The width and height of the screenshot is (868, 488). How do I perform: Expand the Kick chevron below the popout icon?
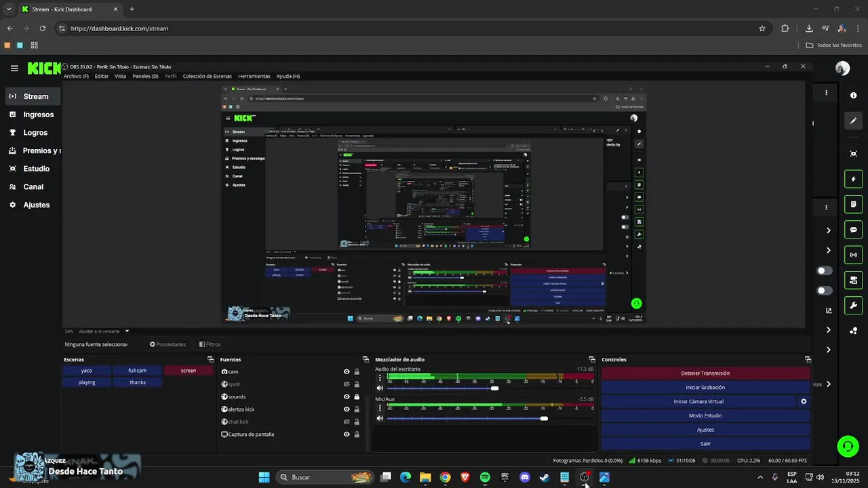(x=829, y=330)
